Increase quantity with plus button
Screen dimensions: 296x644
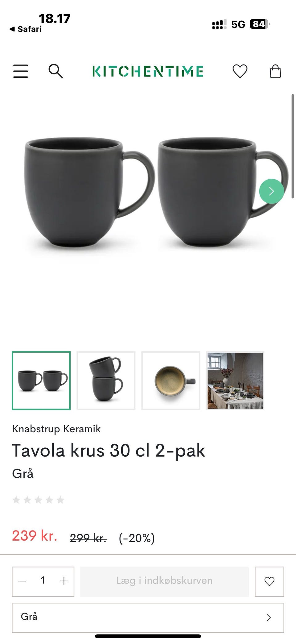pos(64,581)
